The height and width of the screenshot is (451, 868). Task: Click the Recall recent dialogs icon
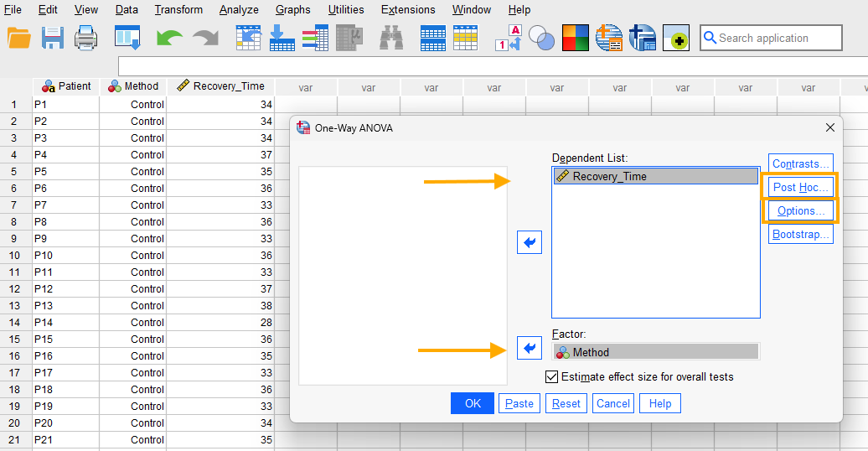pyautogui.click(x=127, y=38)
